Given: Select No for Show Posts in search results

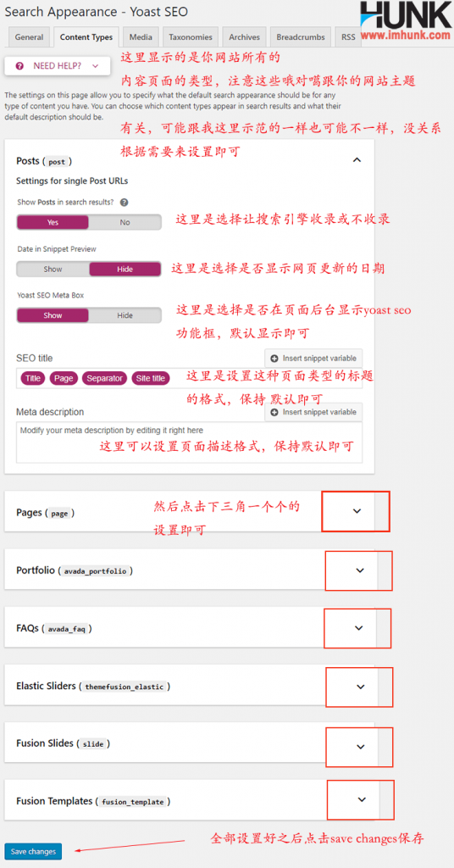Looking at the screenshot, I should tap(125, 223).
